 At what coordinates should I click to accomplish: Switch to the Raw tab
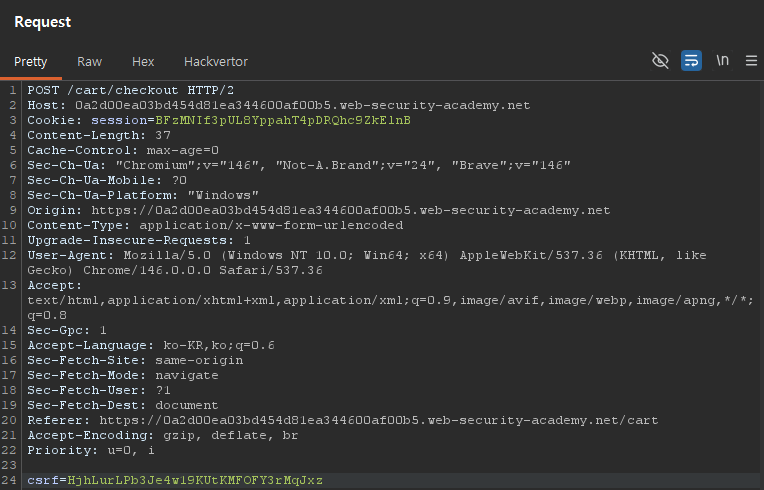(90, 61)
